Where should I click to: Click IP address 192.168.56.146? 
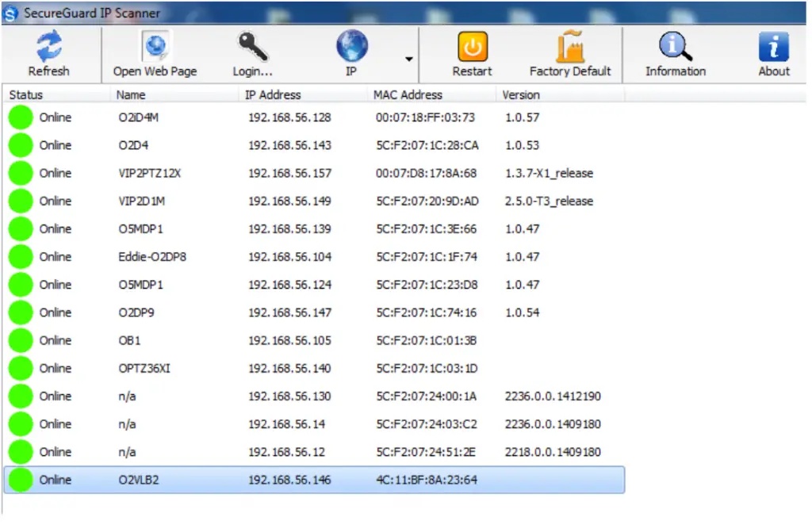click(x=289, y=481)
